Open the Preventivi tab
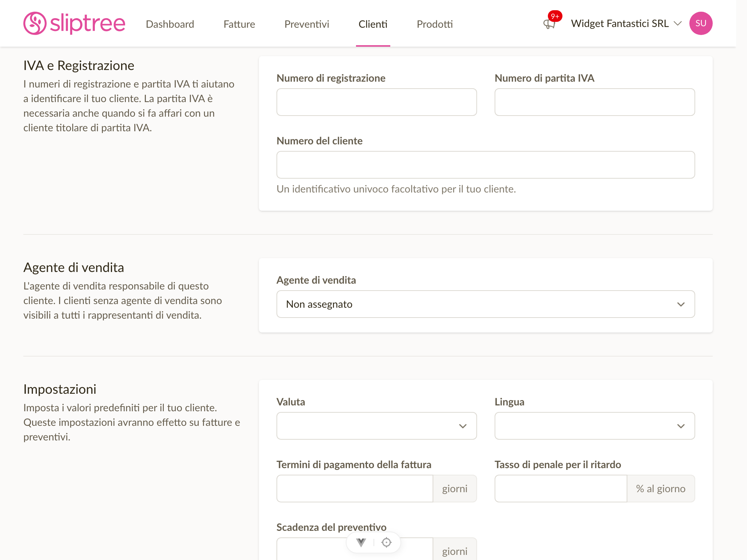 (x=307, y=24)
